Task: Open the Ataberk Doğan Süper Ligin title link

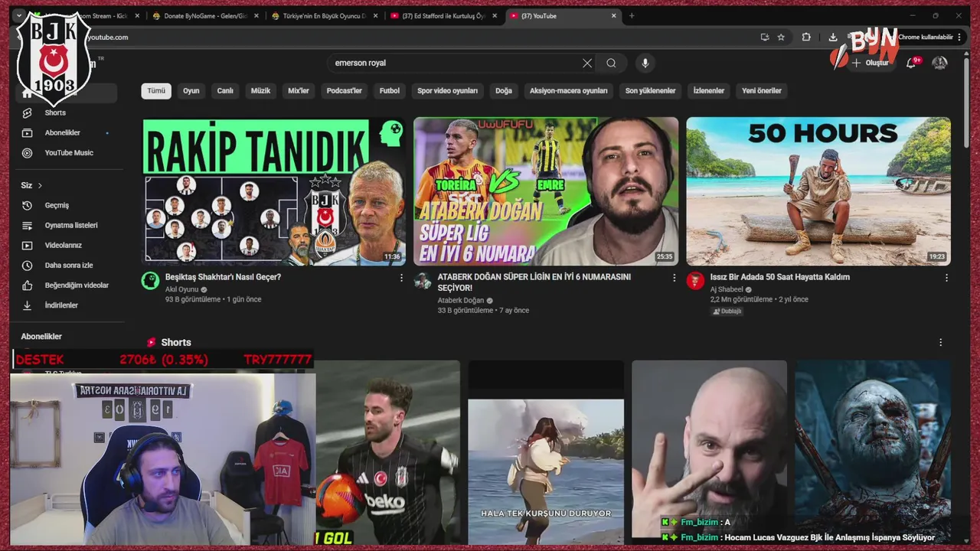Action: coord(534,282)
